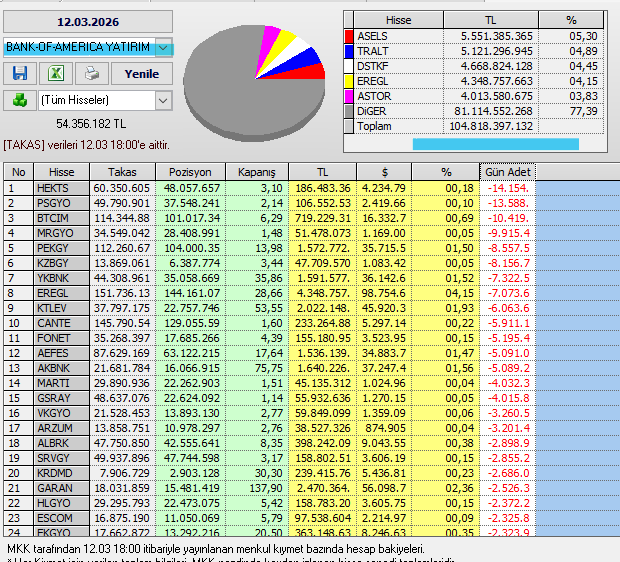Screen dimensions: 620x562
Task: Sort by the No column header
Action: [x=19, y=172]
